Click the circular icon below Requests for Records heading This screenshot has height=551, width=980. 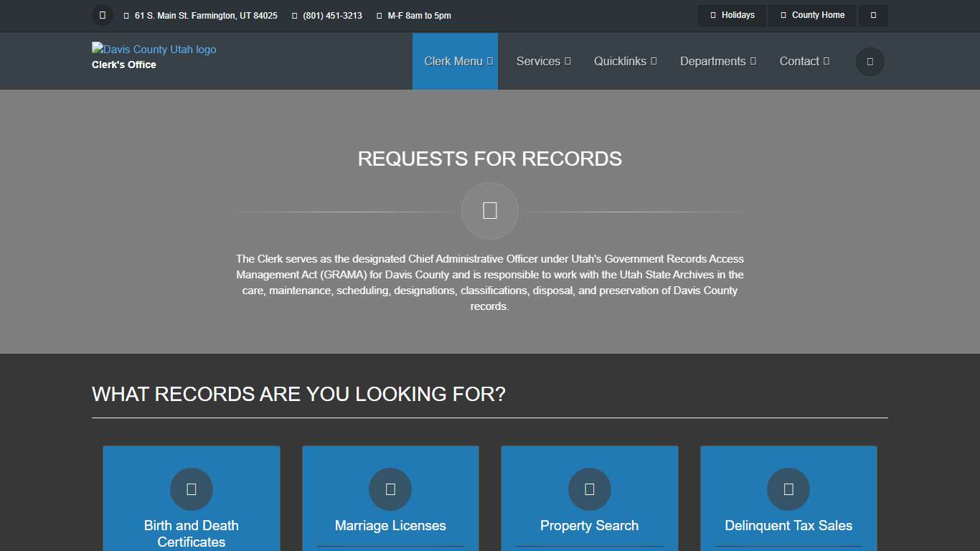(x=490, y=211)
